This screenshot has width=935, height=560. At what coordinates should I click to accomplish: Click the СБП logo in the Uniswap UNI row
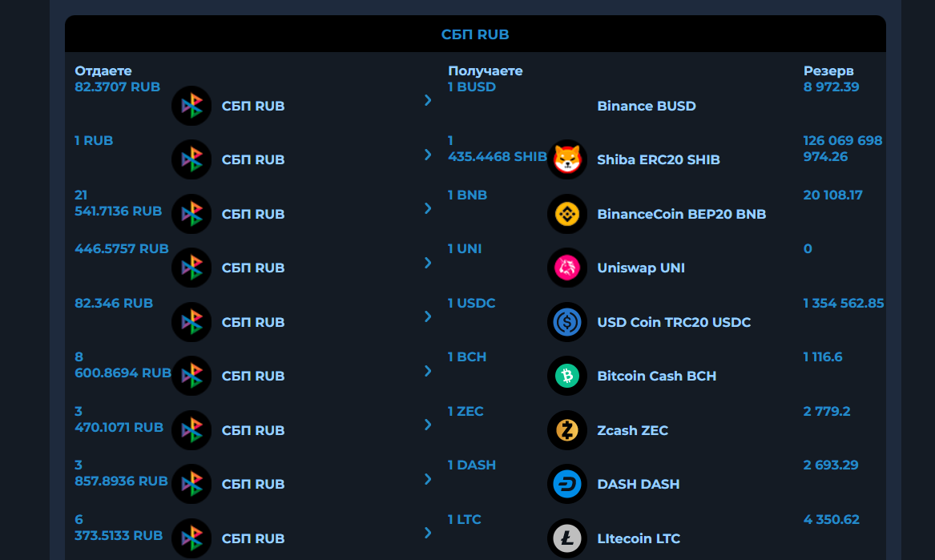coord(191,268)
